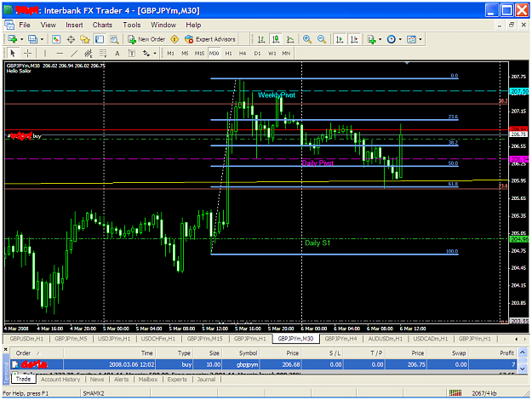This screenshot has width=532, height=400.
Task: Switch to the AUDUSDm,H1 chart tab
Action: [385, 339]
